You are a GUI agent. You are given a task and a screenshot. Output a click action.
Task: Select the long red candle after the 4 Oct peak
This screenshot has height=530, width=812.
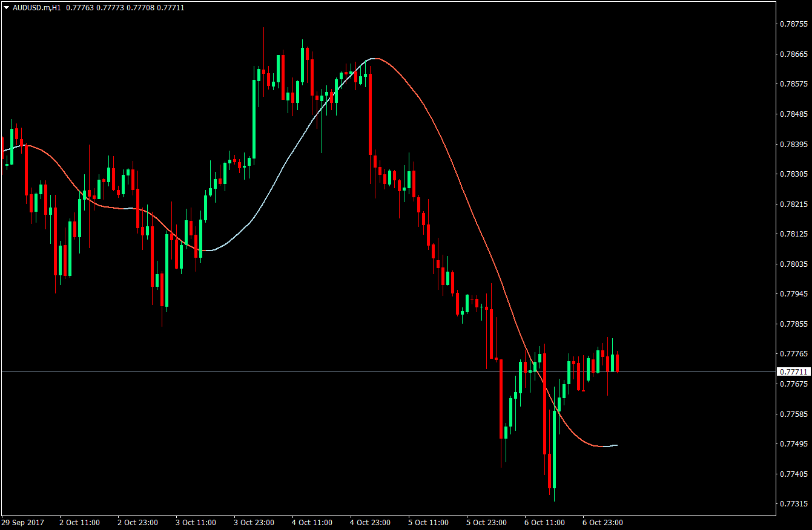(x=370, y=115)
